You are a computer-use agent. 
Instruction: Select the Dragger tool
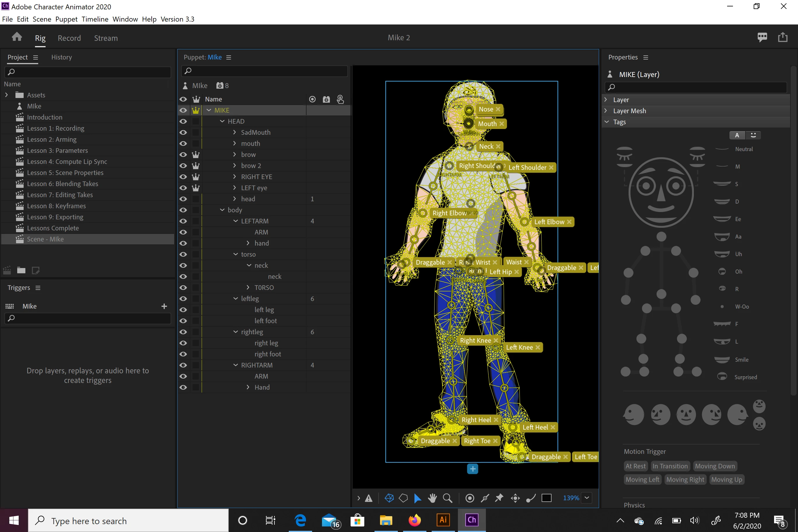pos(515,498)
